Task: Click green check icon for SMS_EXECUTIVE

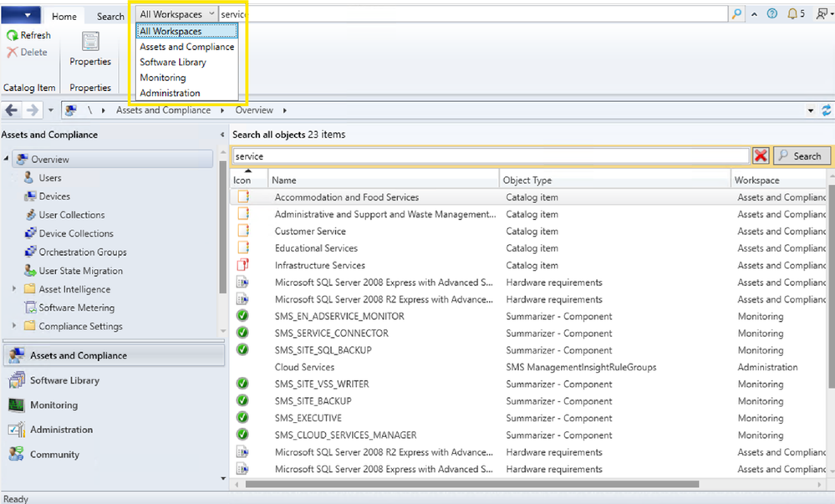Action: (242, 418)
